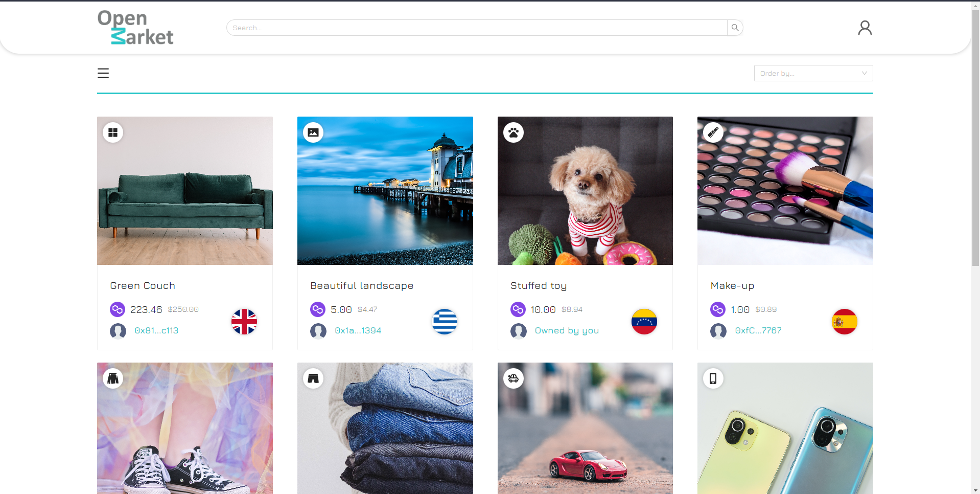Click the purple token icon beside 223.46
This screenshot has height=494, width=980.
click(118, 309)
